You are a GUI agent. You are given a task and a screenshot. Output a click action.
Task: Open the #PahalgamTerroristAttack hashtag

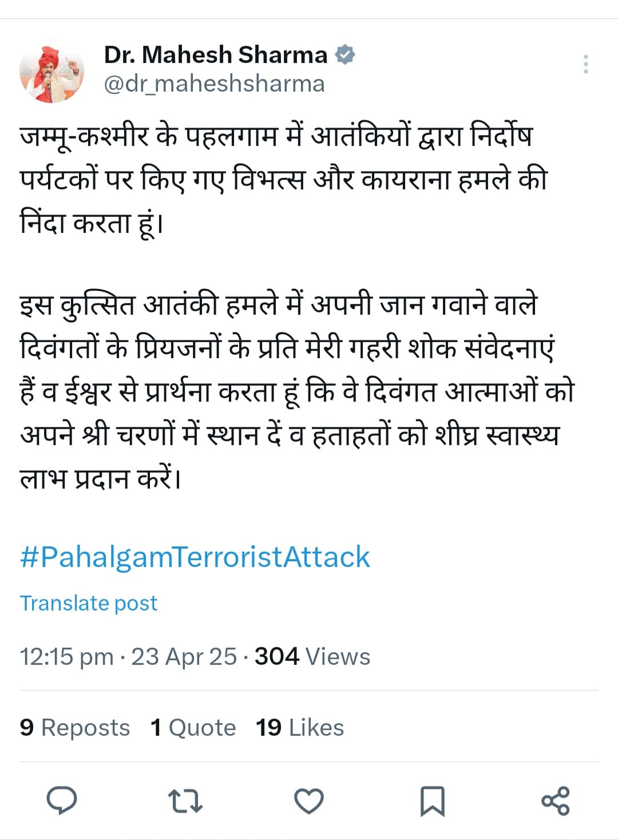pyautogui.click(x=195, y=557)
